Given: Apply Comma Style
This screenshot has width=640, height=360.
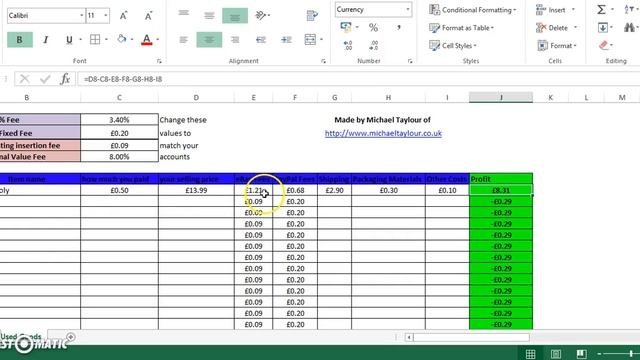Looking at the screenshot, I should coord(398,28).
